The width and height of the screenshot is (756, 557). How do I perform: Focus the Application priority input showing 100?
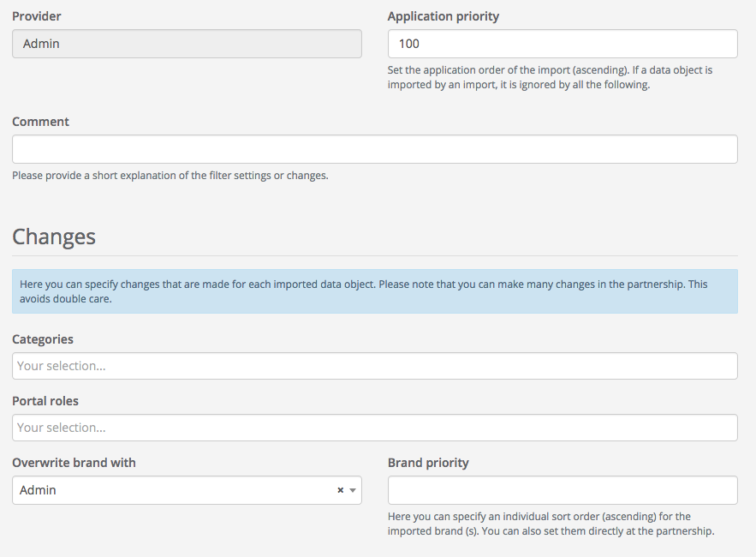click(562, 44)
